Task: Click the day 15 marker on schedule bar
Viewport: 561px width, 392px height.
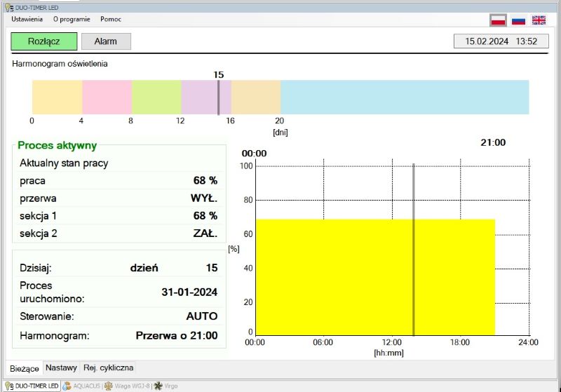Action: click(x=218, y=97)
